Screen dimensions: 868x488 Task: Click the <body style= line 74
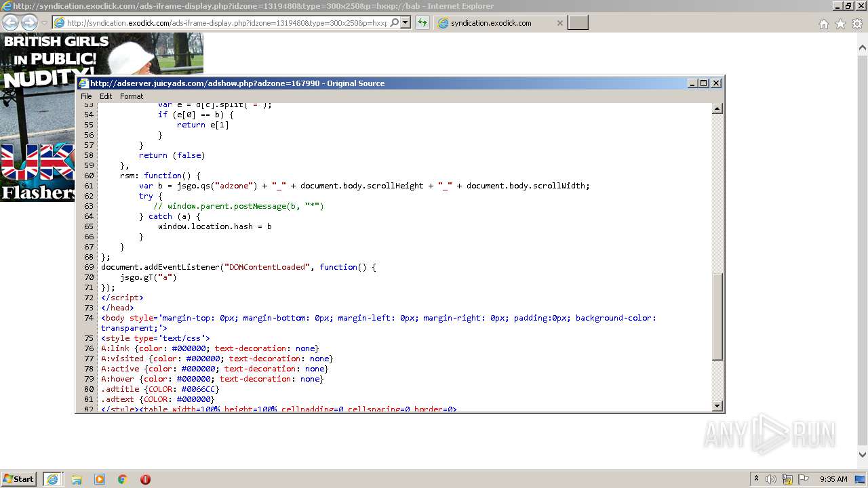tap(378, 323)
